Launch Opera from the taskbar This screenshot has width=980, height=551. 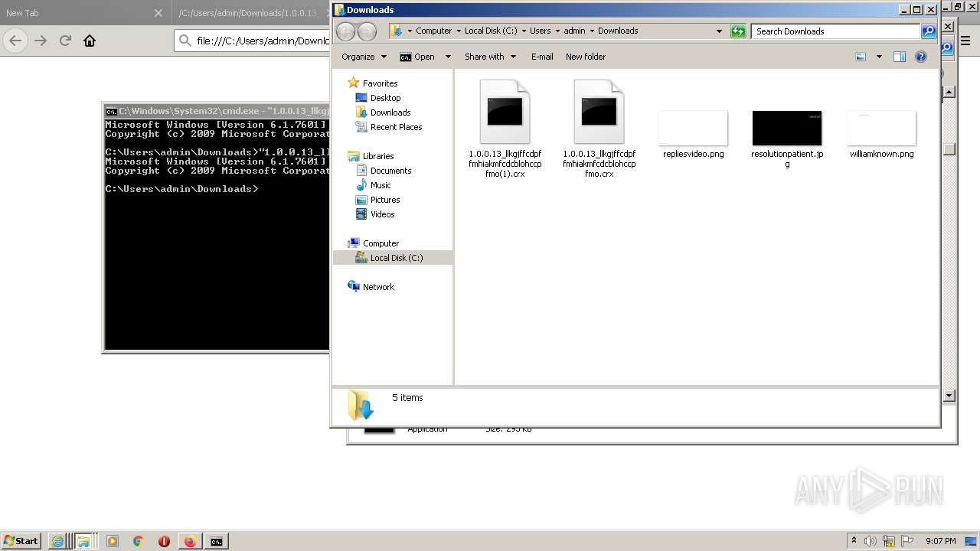tap(164, 541)
